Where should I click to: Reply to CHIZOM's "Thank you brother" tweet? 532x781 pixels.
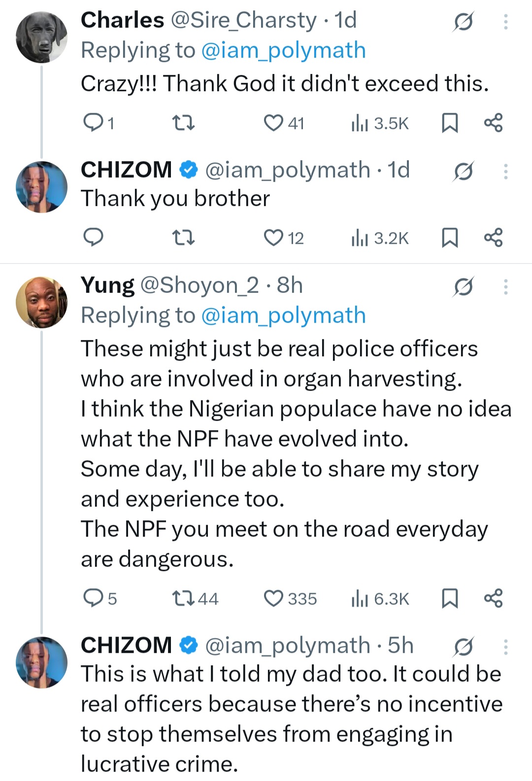click(93, 238)
